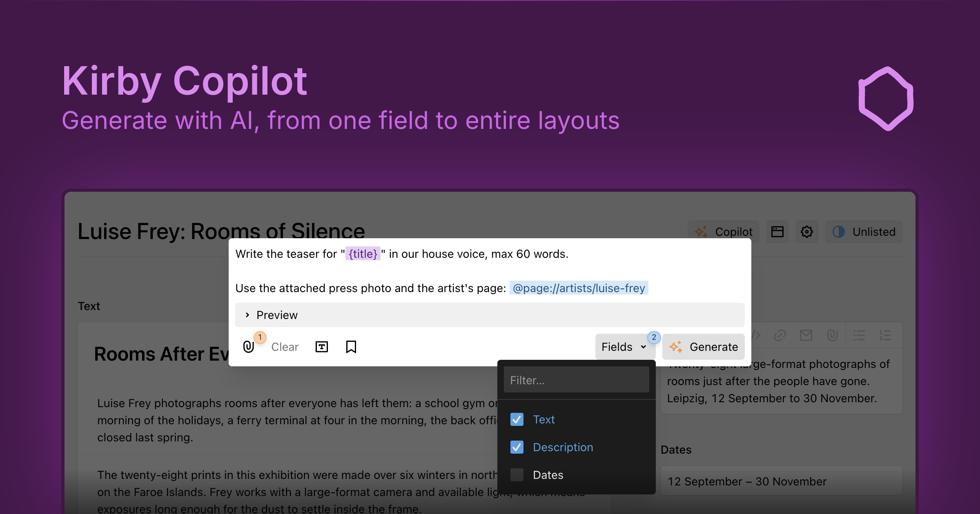Toggle bullet list in the editor toolbar

pyautogui.click(x=859, y=335)
